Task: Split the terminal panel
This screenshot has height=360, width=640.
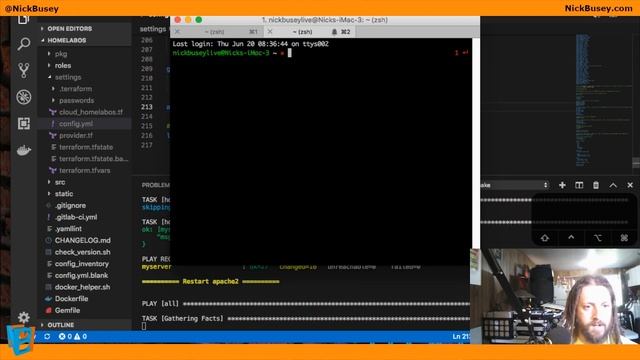Action: [579, 185]
